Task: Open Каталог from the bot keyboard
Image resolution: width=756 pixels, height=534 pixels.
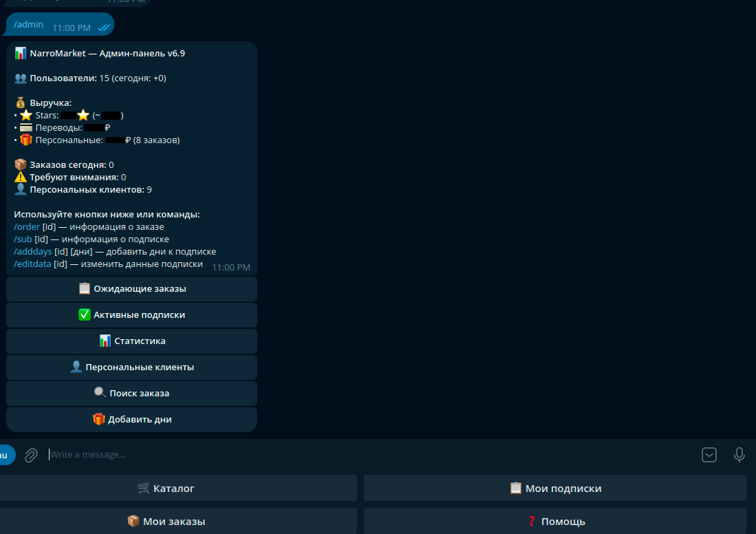Action: click(166, 489)
